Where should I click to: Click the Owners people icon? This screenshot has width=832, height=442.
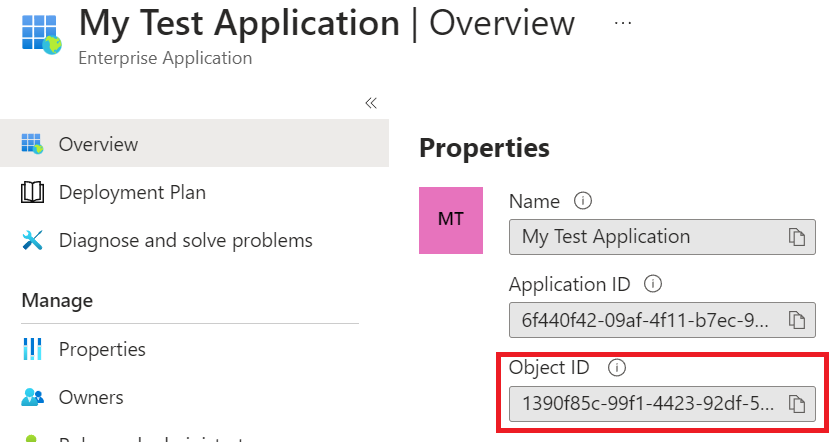pos(33,397)
